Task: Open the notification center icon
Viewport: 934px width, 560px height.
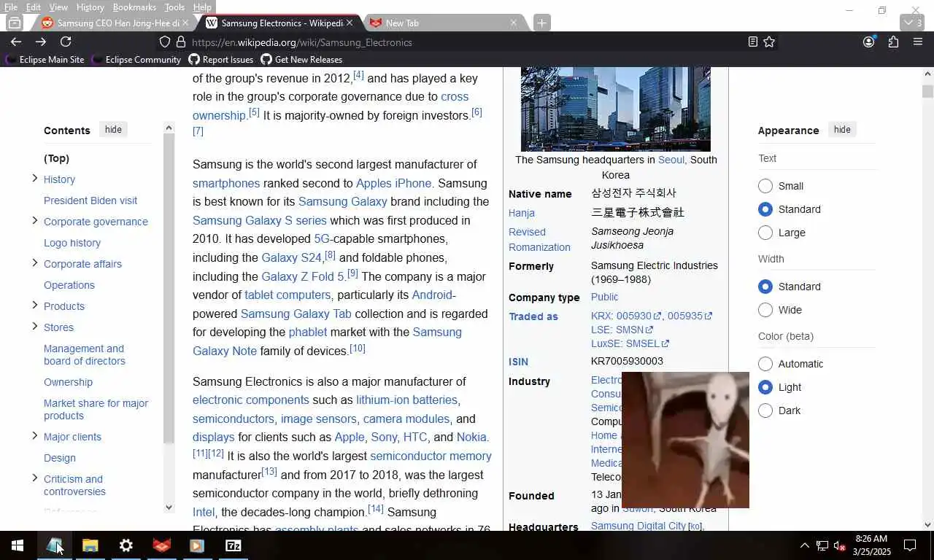Action: (910, 545)
